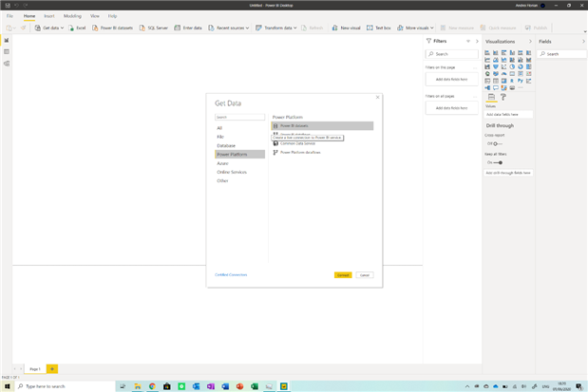Screen dimensions: 588x392
Task: Toggle Keep all filters switch
Action: [x=498, y=162]
